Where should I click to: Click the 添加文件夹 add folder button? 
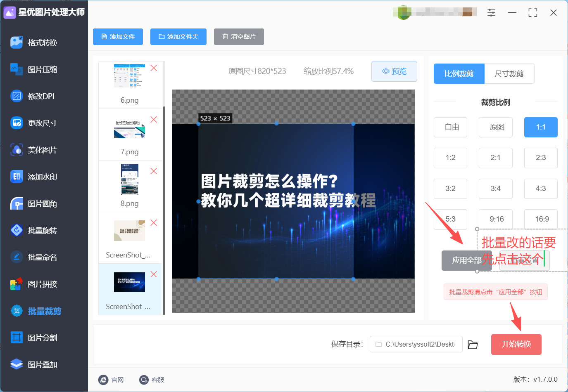[178, 37]
